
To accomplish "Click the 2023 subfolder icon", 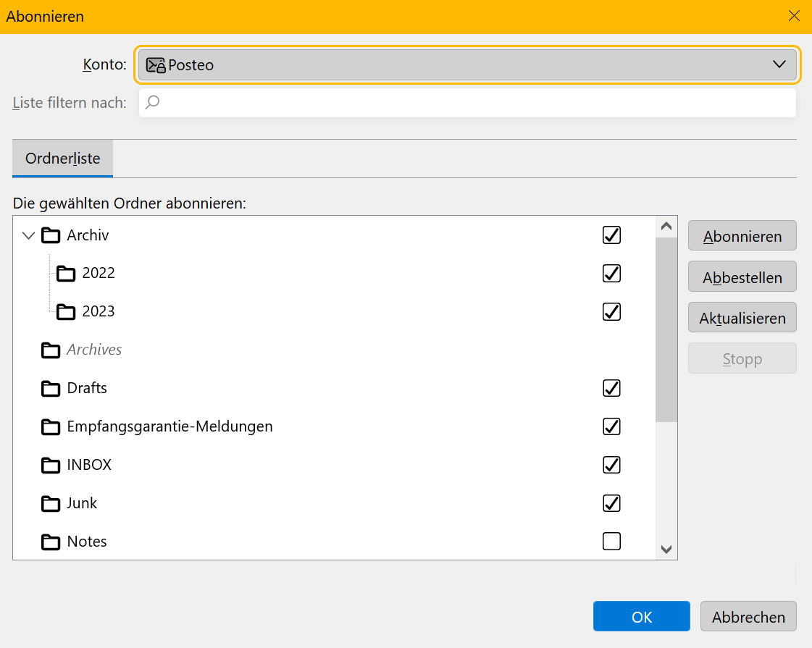I will tap(66, 312).
